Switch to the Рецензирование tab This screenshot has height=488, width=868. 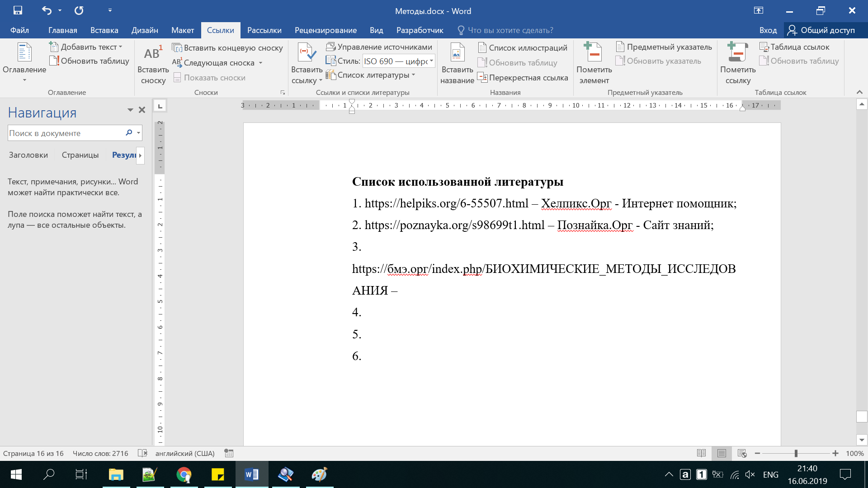pos(325,30)
